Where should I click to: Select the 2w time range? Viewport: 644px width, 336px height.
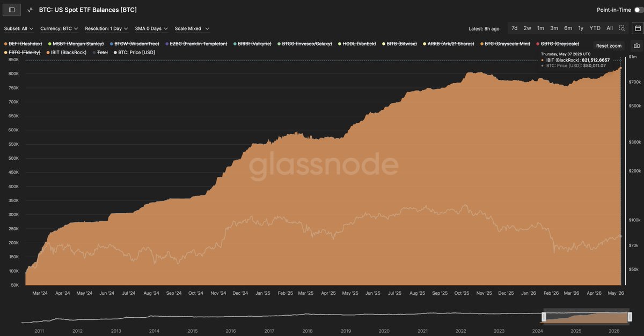coord(528,28)
